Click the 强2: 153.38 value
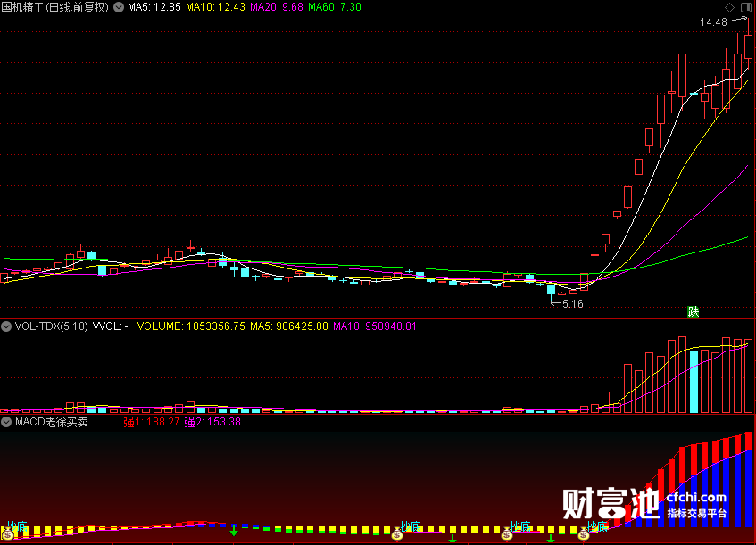This screenshot has height=545, width=756. pyautogui.click(x=212, y=422)
